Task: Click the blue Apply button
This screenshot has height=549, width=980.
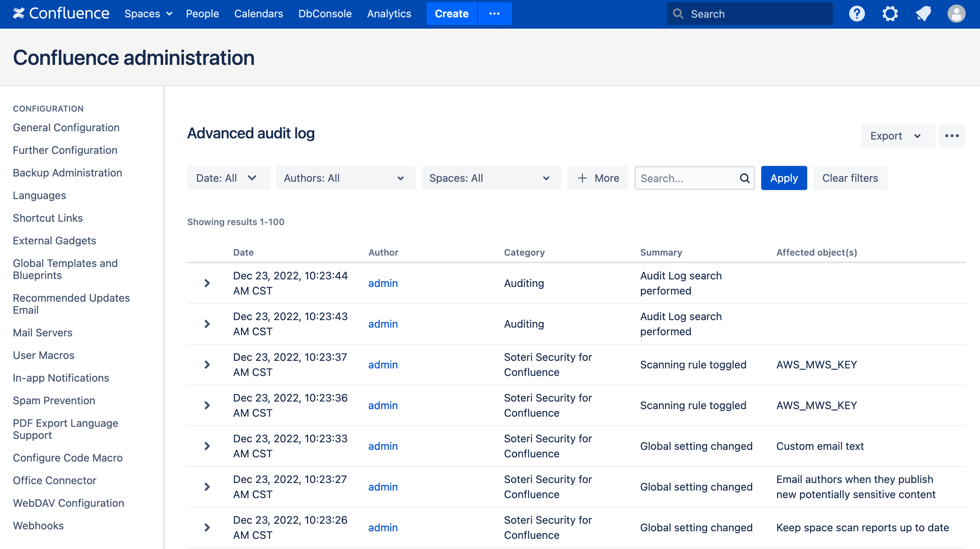Action: (x=783, y=178)
